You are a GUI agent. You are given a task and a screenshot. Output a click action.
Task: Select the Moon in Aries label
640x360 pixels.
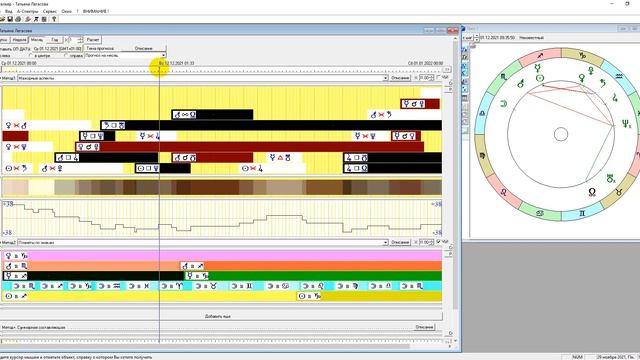click(172, 286)
